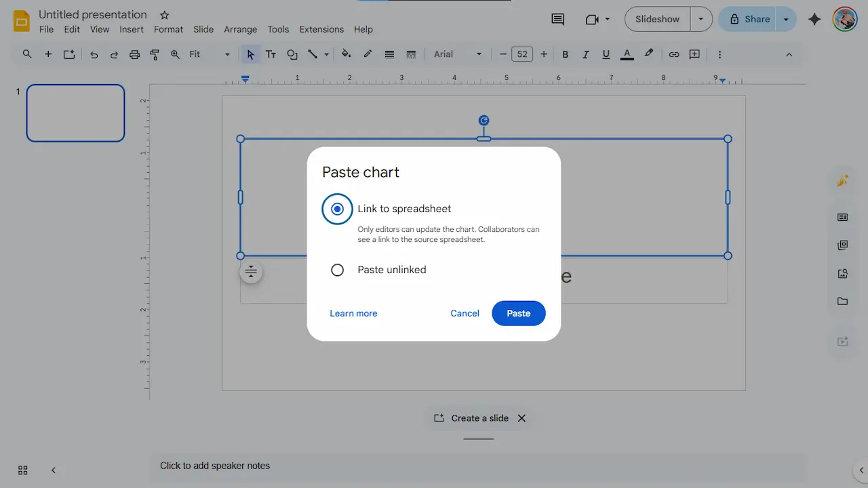Open the Highlight color marker

(649, 54)
